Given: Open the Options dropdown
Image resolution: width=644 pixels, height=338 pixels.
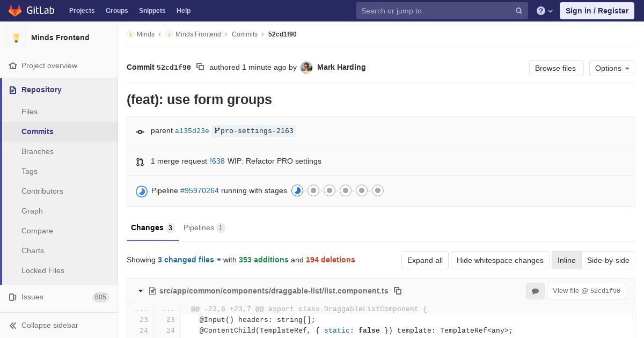Looking at the screenshot, I should [x=612, y=68].
